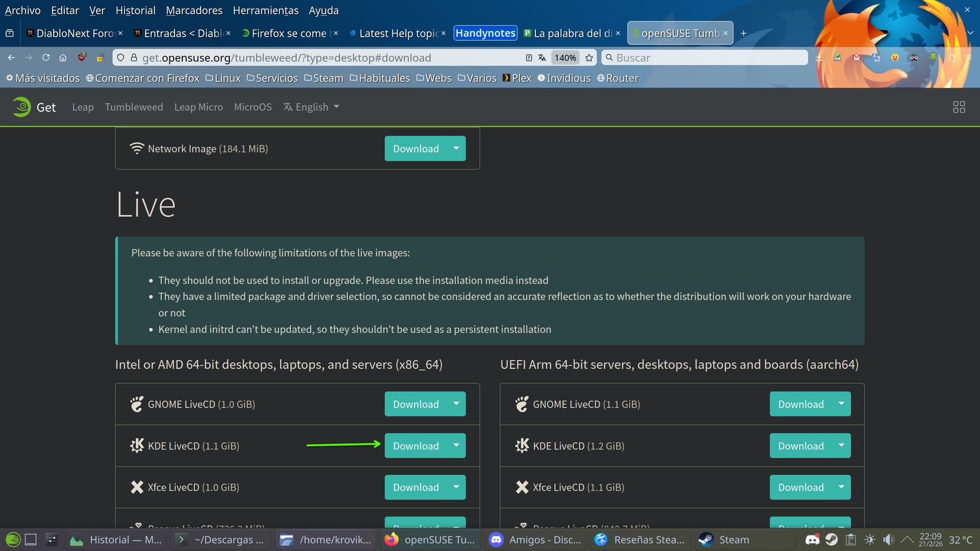Image resolution: width=980 pixels, height=551 pixels.
Task: Open the openSUSE apps grid icon
Action: point(959,107)
